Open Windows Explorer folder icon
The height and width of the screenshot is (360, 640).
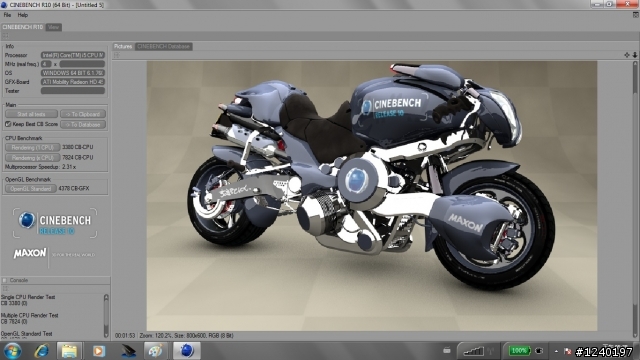coord(69,351)
